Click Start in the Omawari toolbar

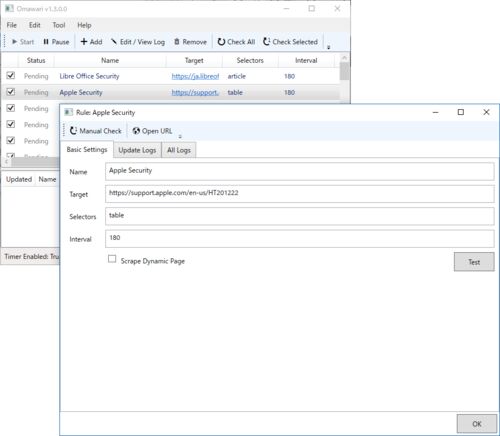[x=23, y=42]
